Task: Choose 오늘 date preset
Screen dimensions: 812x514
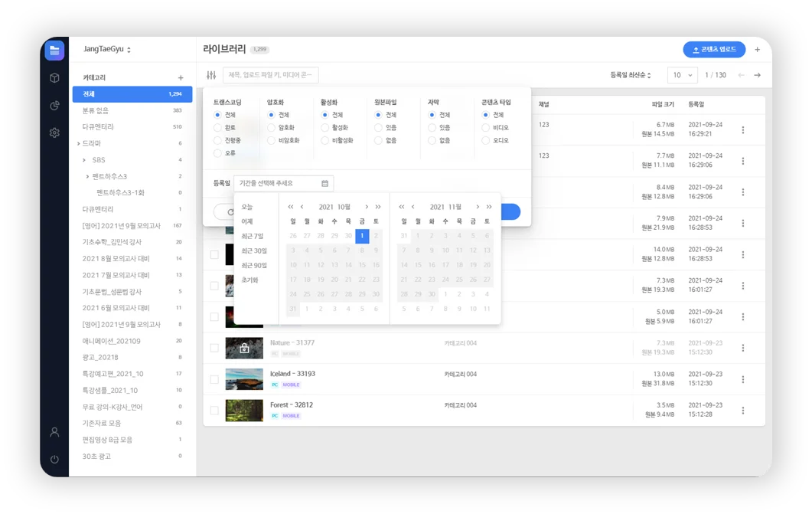Action: pos(247,207)
